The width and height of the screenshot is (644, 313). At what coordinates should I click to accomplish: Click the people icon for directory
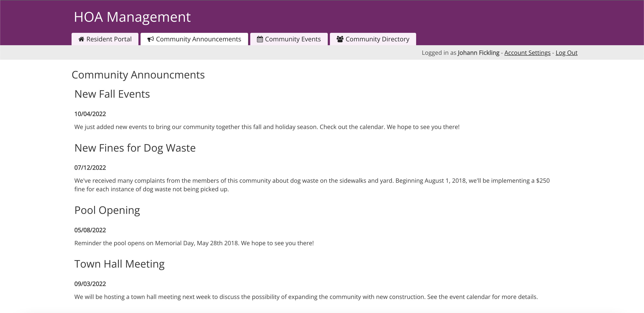pyautogui.click(x=340, y=39)
